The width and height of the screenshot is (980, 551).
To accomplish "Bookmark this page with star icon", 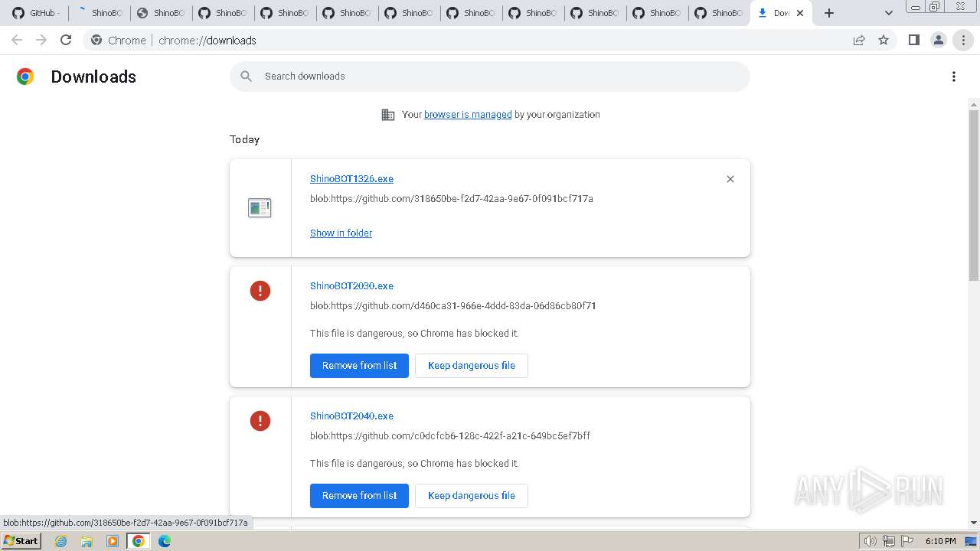I will pyautogui.click(x=884, y=40).
